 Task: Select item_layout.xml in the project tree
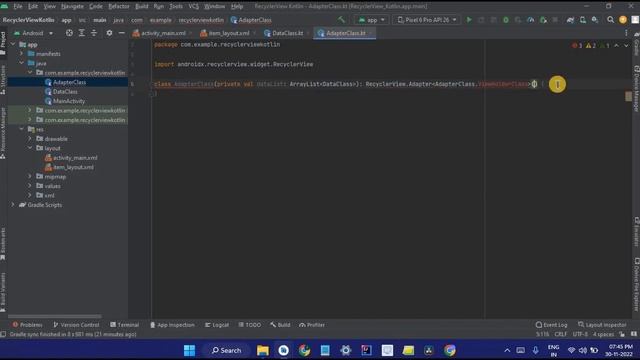tap(73, 167)
